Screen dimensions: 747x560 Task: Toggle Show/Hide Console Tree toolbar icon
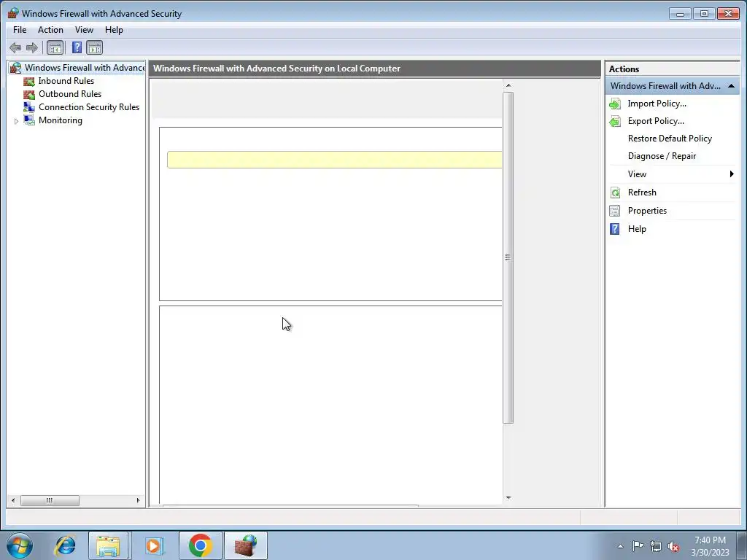55,47
